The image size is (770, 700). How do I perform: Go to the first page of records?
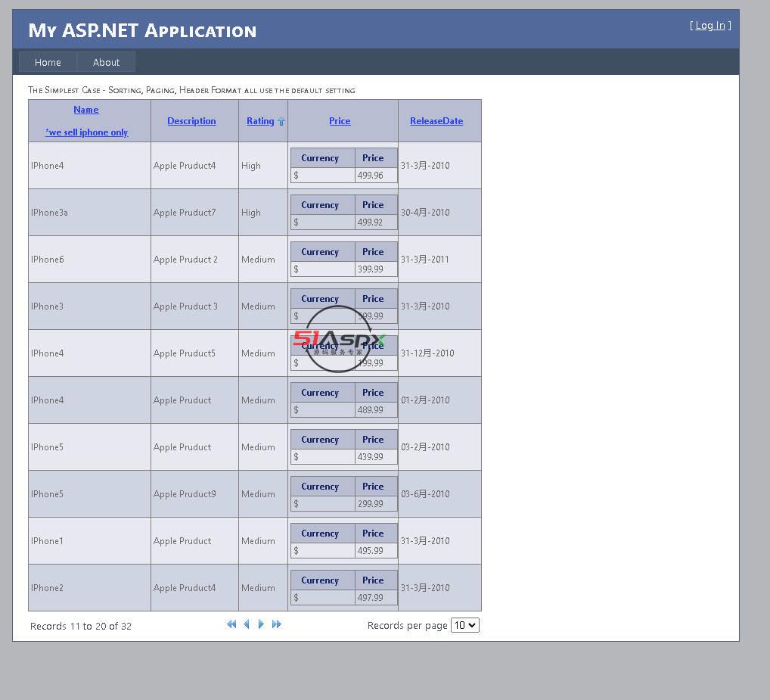(231, 624)
